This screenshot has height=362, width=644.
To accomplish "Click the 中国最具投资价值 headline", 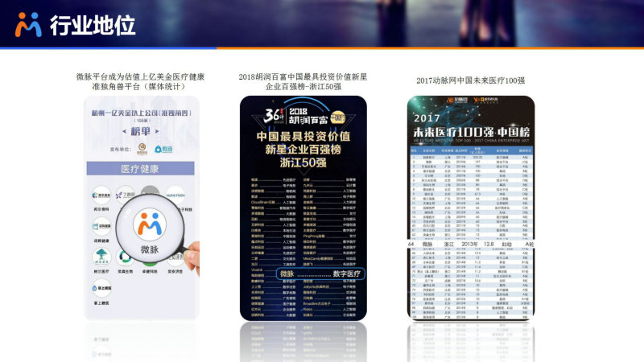I will pos(303,136).
